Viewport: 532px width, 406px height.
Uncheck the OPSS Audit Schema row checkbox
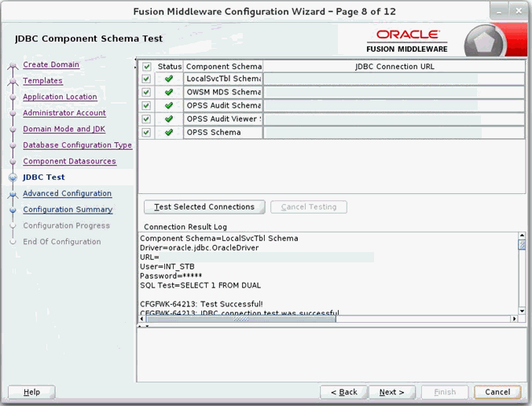146,105
